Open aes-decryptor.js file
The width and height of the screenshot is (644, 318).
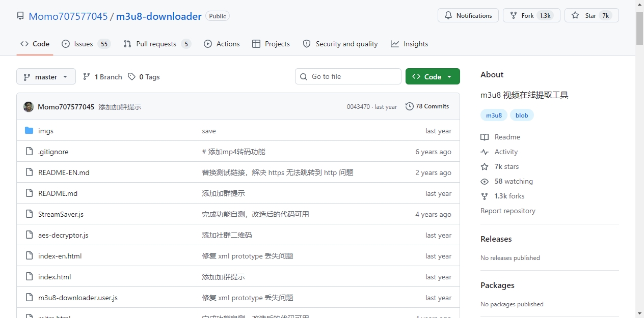63,235
